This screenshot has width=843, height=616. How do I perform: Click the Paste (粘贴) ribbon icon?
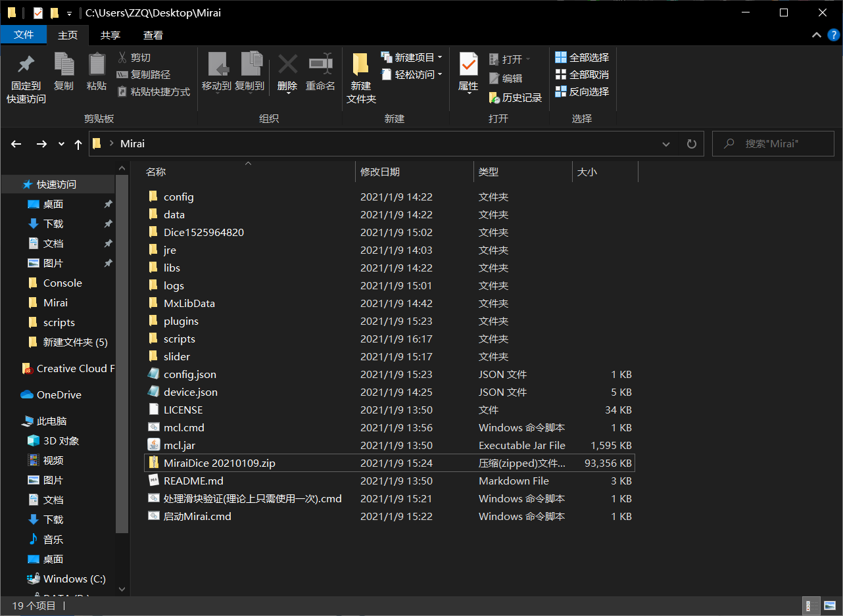[97, 64]
